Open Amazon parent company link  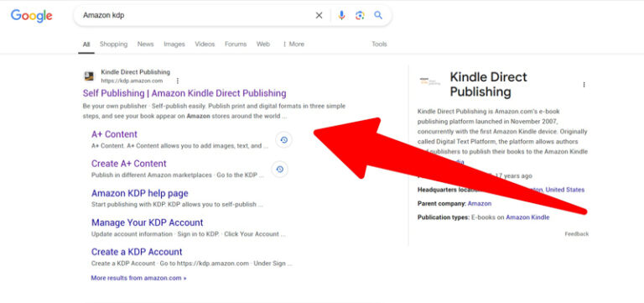coord(480,203)
